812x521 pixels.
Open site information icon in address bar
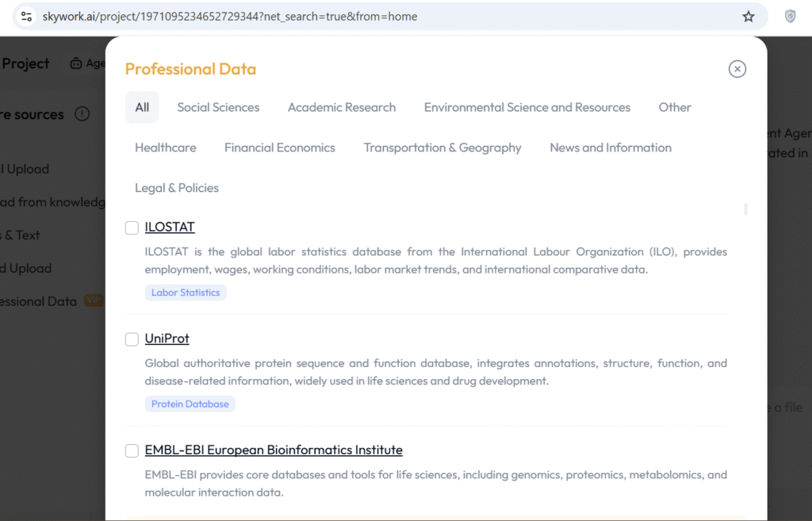pos(25,17)
